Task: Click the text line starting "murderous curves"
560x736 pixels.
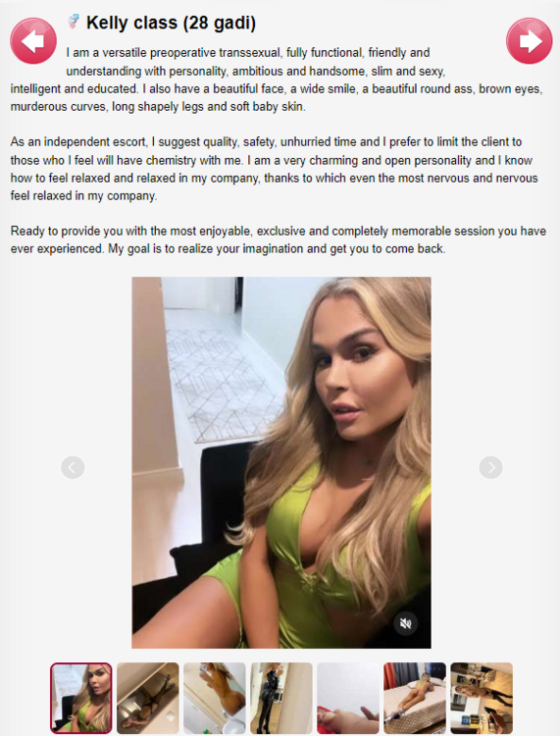Action: tap(158, 107)
